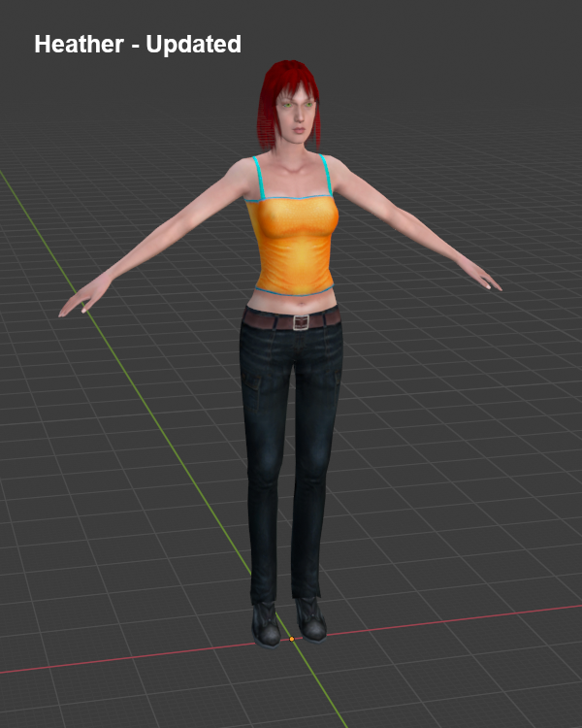Viewport: 582px width, 728px height.
Task: Click the black boot on viewer's left
Action: click(x=265, y=623)
